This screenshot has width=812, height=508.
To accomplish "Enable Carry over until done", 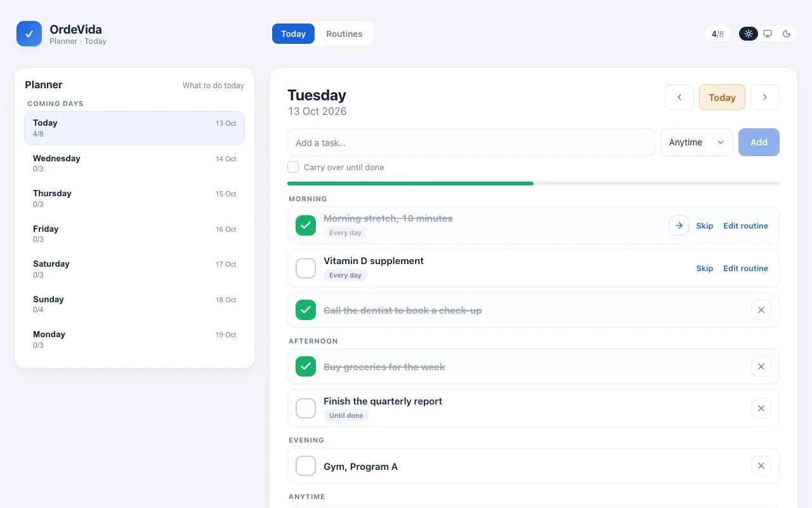I will 293,167.
